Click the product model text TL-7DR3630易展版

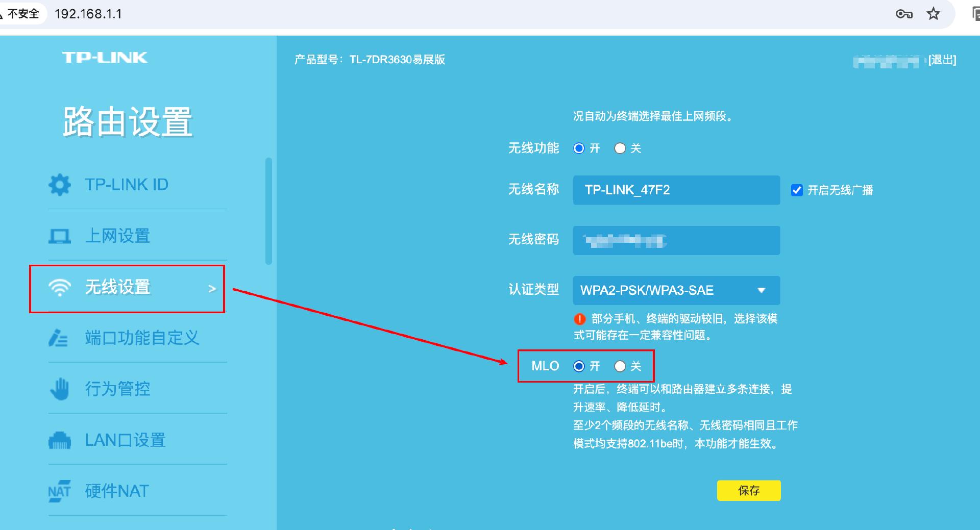tap(397, 60)
